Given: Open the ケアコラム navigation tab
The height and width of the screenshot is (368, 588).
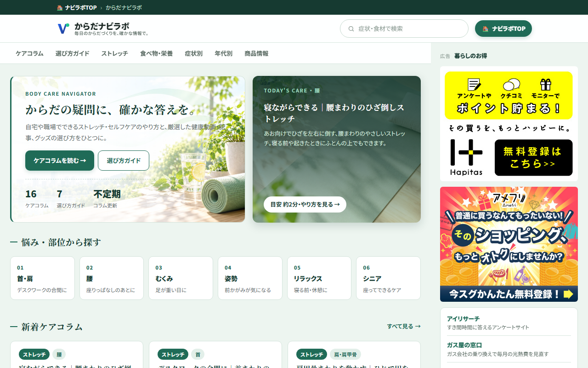Looking at the screenshot, I should [x=29, y=53].
